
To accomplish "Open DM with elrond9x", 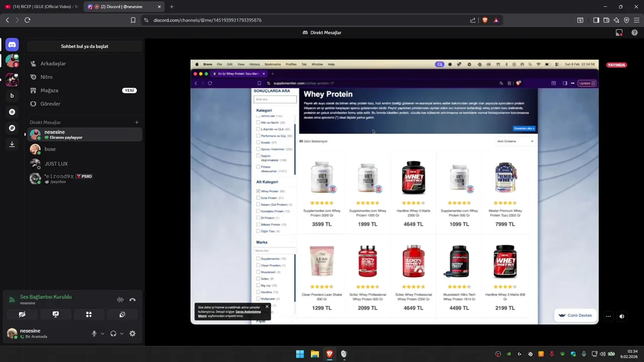I will click(x=85, y=178).
